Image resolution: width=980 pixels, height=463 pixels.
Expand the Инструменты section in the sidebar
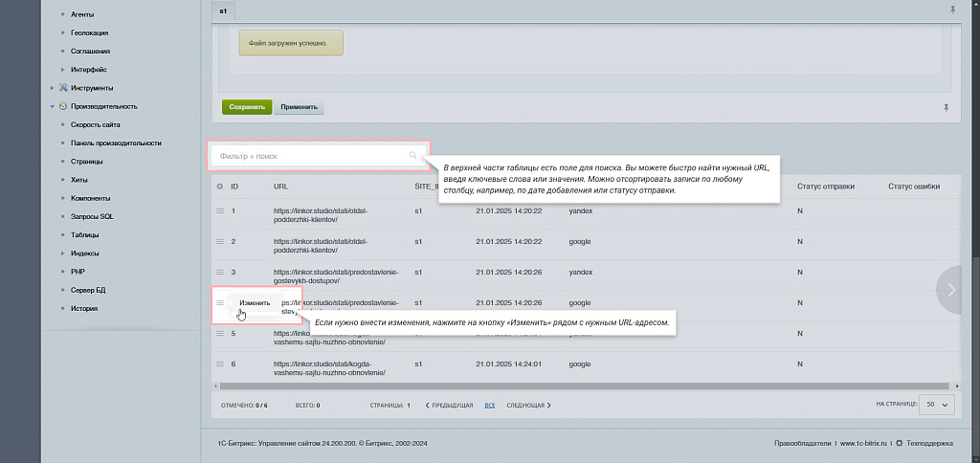point(53,88)
